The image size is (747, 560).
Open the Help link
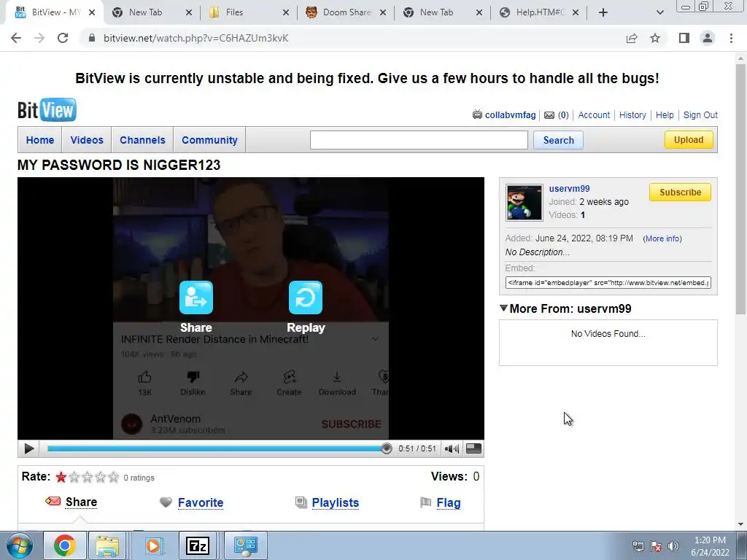[x=665, y=114]
